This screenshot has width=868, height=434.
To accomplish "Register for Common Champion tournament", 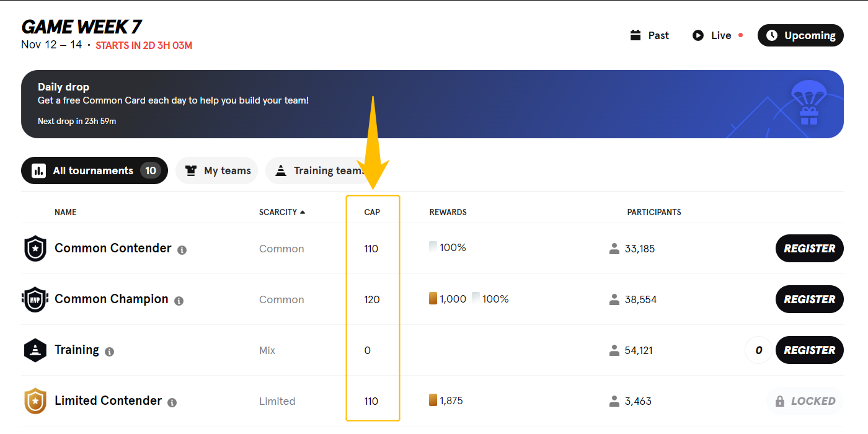I will 810,299.
